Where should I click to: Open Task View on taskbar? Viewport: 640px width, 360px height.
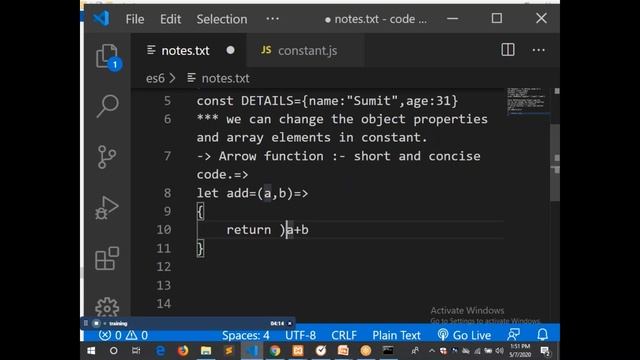[136, 351]
